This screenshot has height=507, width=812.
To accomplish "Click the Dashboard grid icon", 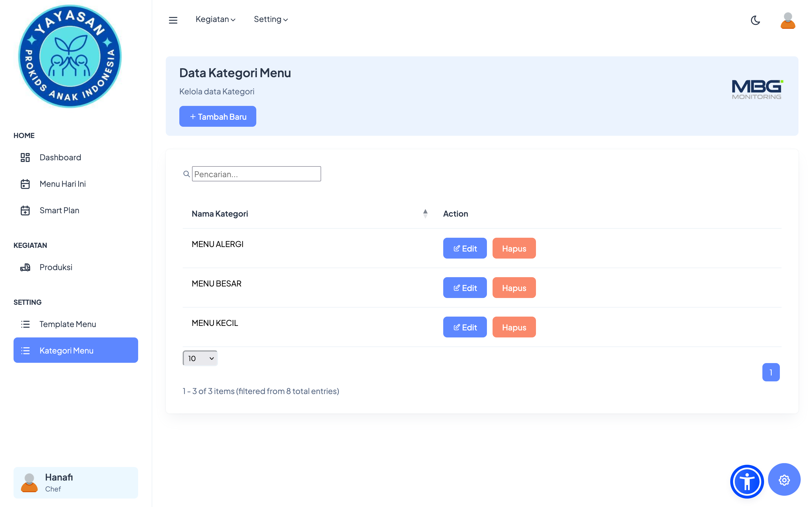I will (x=25, y=157).
